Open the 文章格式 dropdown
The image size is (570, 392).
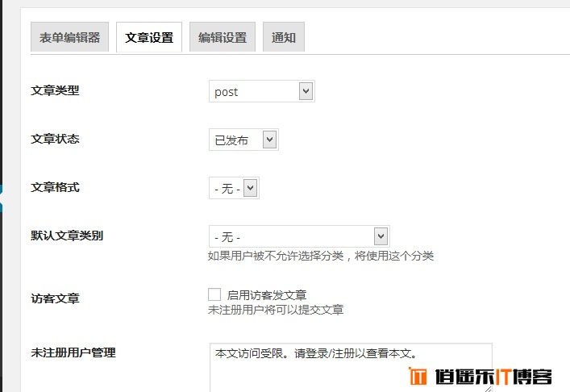(x=234, y=188)
